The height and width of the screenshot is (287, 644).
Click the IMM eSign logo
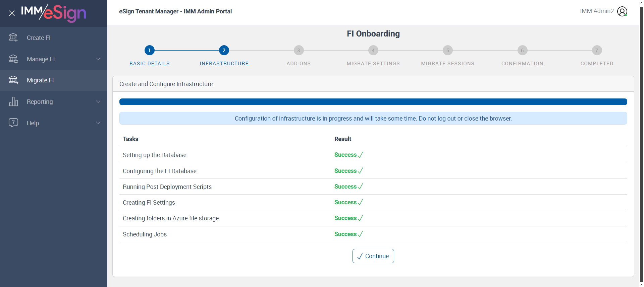[x=54, y=13]
